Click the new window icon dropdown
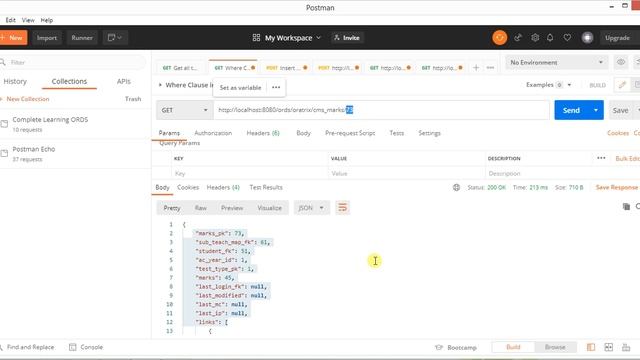Image resolution: width=640 pixels, height=360 pixels. click(x=115, y=38)
